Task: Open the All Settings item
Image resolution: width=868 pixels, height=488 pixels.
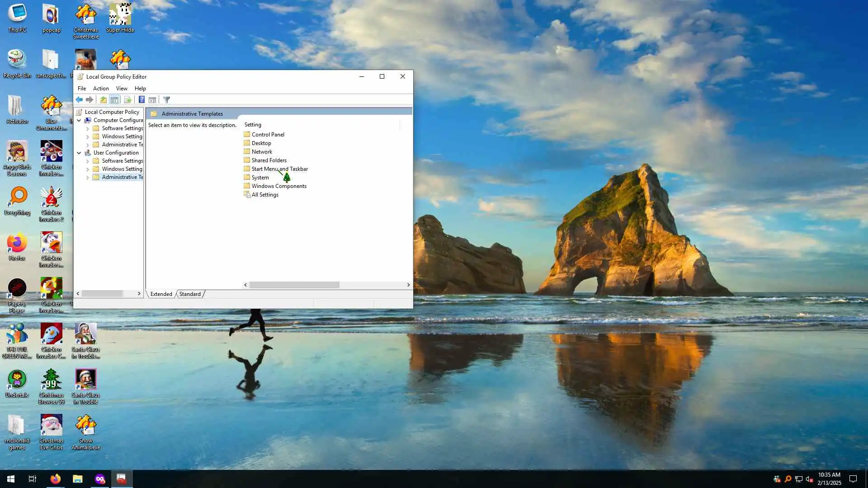Action: pos(264,195)
